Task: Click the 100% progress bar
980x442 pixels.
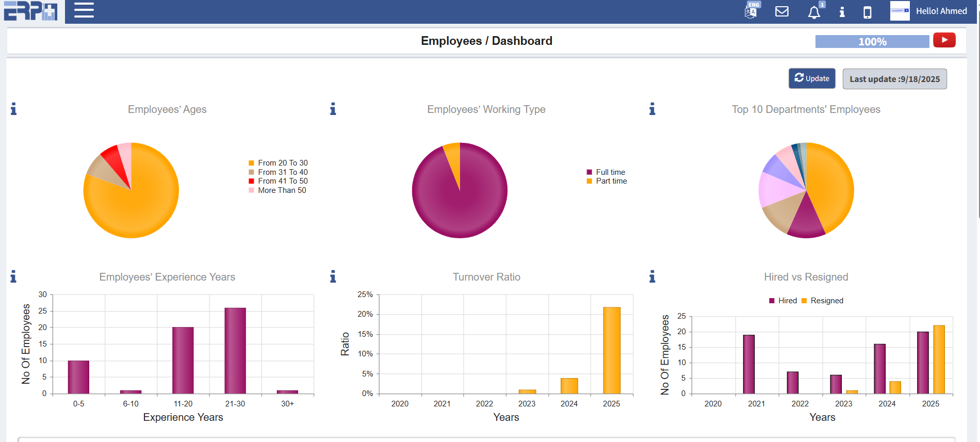Action: click(872, 42)
